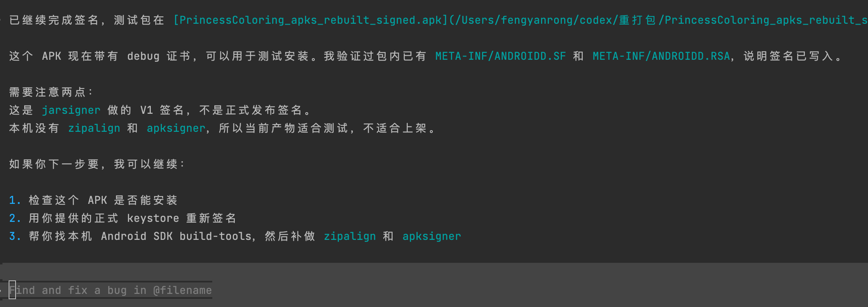The image size is (868, 307).
Task: Click list number 3 marker
Action: (14, 236)
